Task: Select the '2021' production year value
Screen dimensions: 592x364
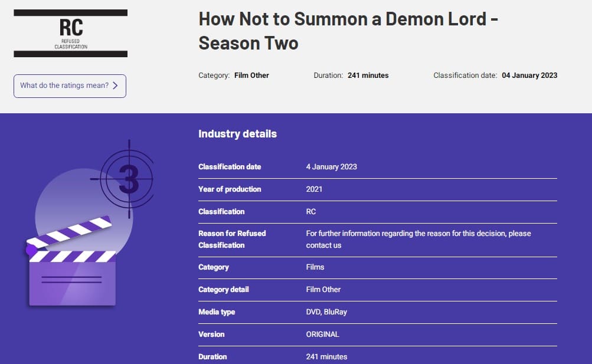Action: [314, 189]
